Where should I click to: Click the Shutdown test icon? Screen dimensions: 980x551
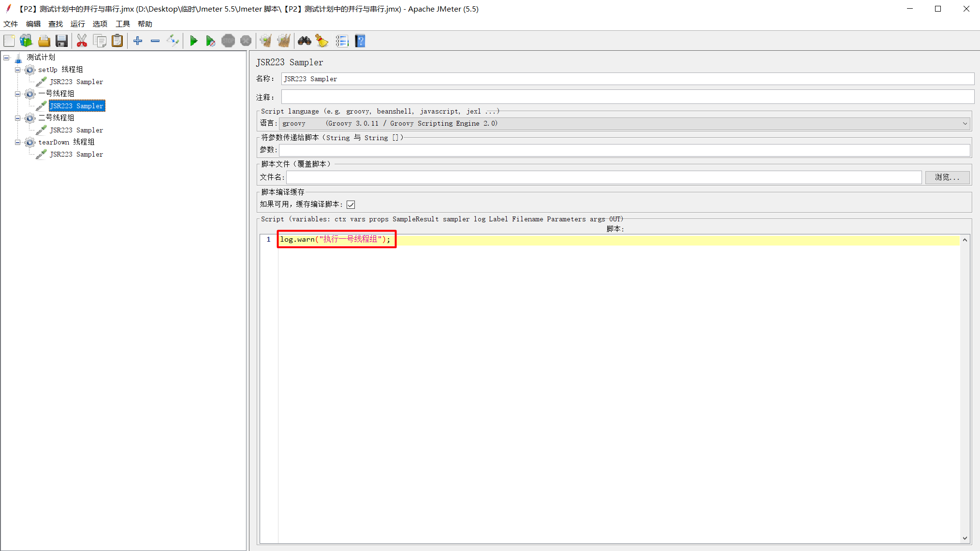[x=246, y=41]
